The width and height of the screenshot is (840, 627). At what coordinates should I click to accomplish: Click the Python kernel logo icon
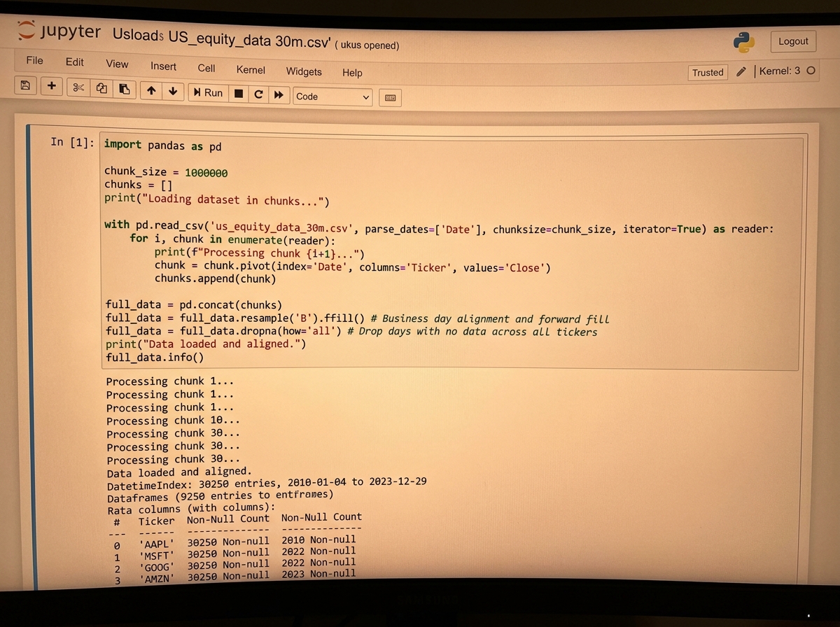(x=744, y=43)
